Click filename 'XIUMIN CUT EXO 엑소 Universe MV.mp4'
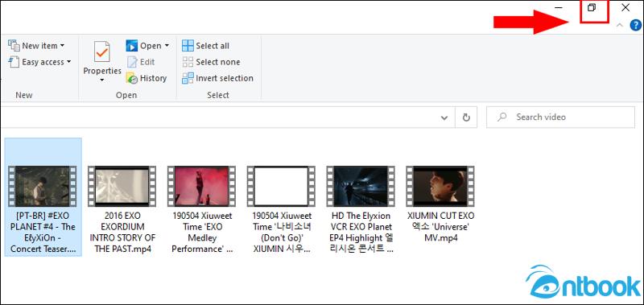Screen dimensions: 644x305 pyautogui.click(x=440, y=227)
